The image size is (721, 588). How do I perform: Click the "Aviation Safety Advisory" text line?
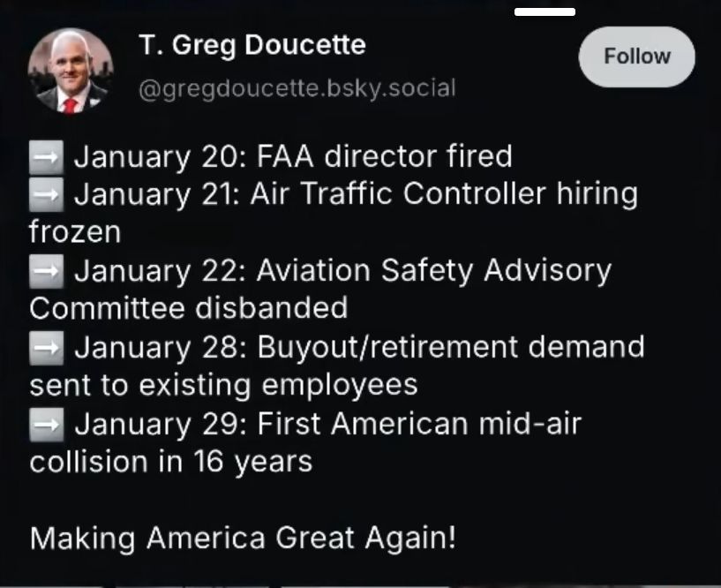(433, 270)
